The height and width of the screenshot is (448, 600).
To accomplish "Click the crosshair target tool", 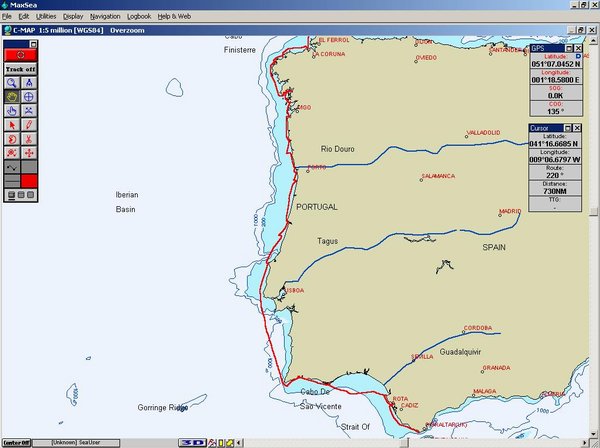I will [x=29, y=97].
